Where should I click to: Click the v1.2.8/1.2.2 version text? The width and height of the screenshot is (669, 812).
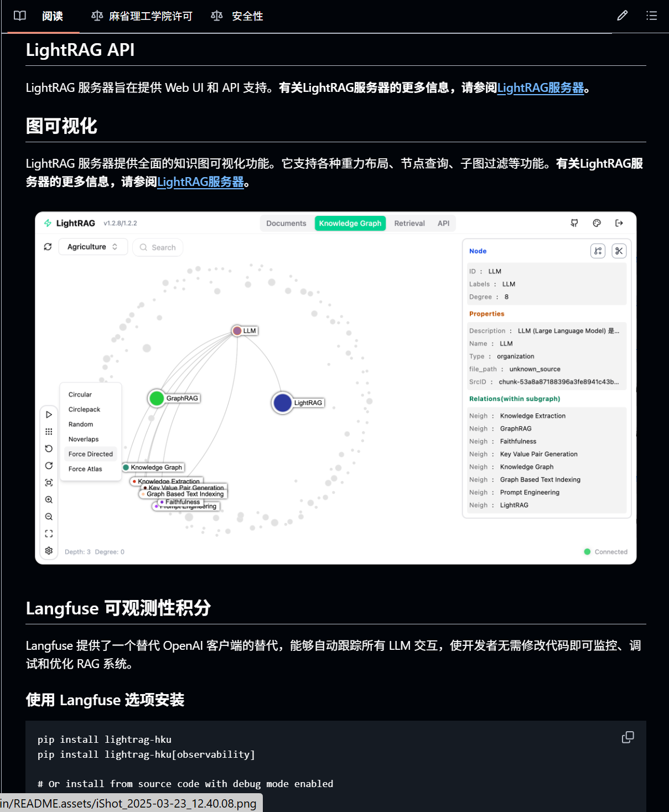[120, 224]
